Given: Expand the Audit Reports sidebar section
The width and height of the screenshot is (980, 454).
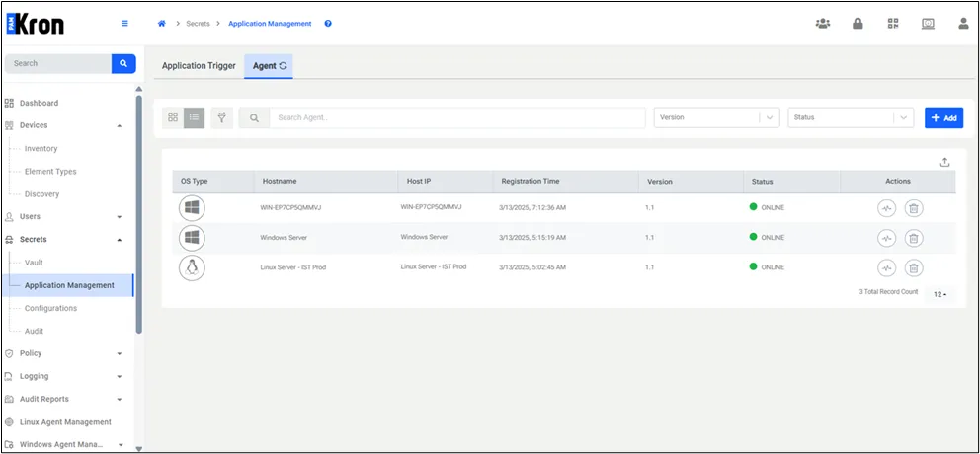Looking at the screenshot, I should pyautogui.click(x=120, y=400).
